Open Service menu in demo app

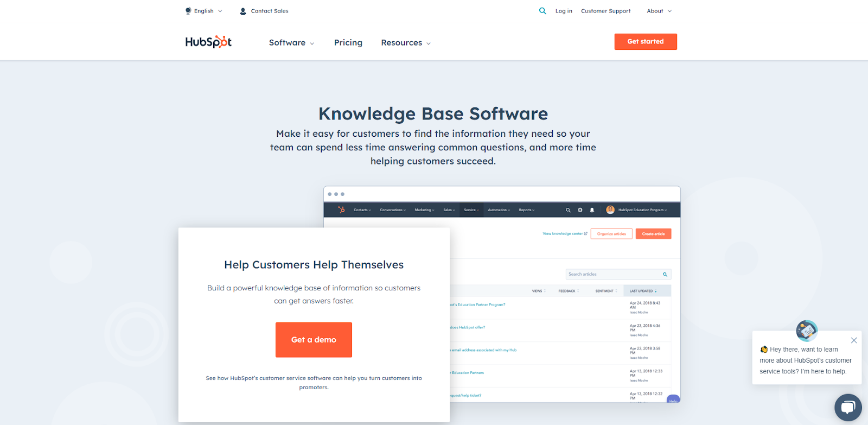click(471, 210)
